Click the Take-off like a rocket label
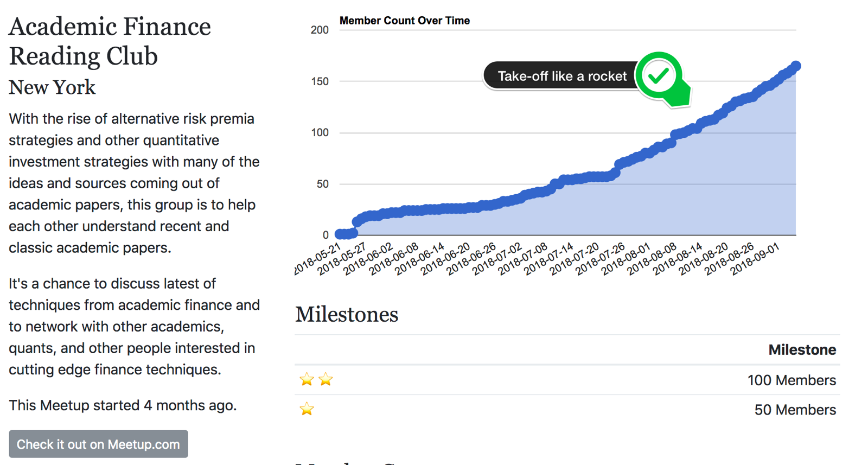868x465 pixels. coord(562,76)
